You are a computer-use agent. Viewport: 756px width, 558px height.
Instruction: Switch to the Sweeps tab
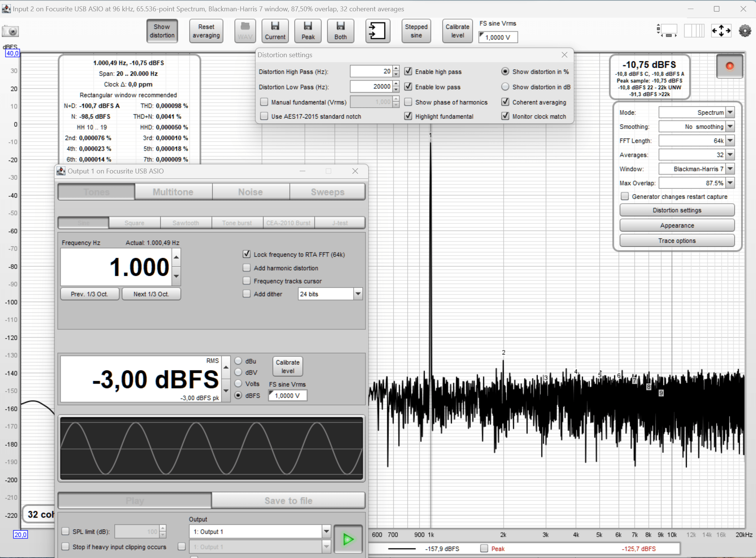pyautogui.click(x=328, y=192)
